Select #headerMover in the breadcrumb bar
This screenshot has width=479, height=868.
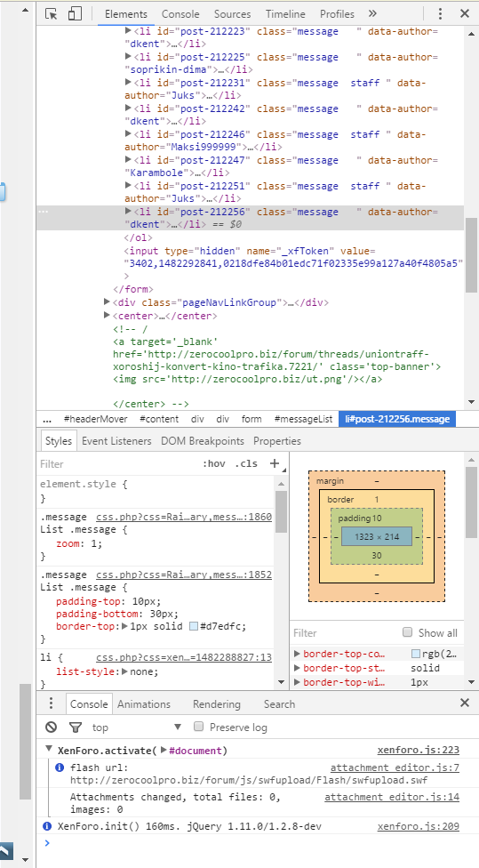pyautogui.click(x=95, y=419)
